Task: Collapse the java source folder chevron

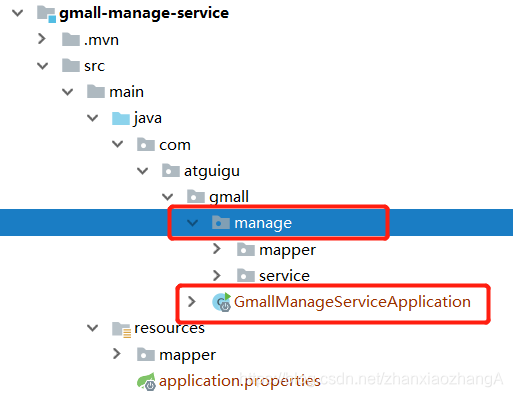Action: tap(92, 118)
